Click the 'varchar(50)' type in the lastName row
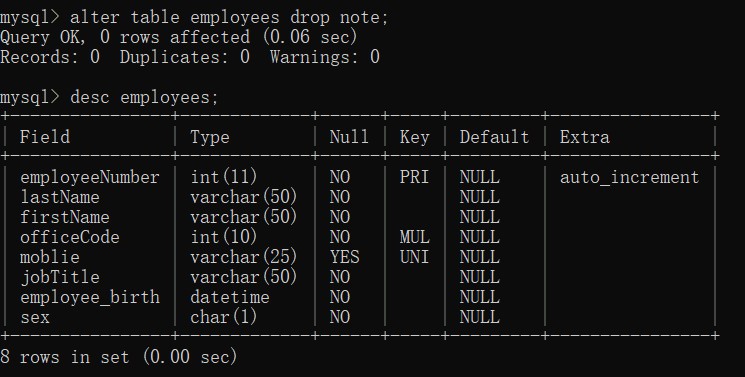The height and width of the screenshot is (377, 745). (x=244, y=197)
